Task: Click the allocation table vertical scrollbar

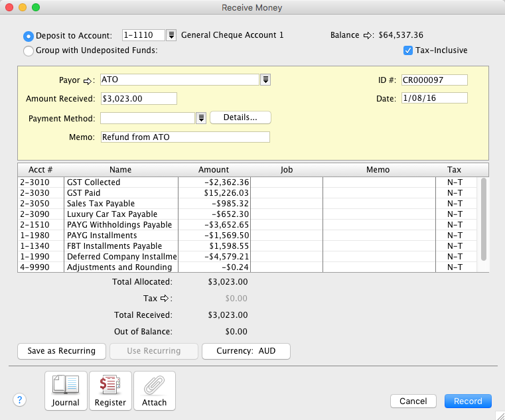Action: pyautogui.click(x=484, y=219)
